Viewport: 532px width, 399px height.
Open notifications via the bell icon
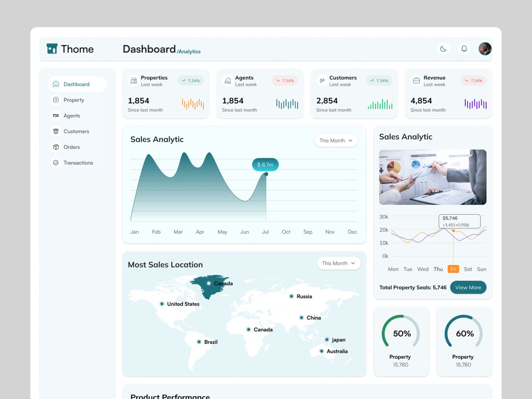pyautogui.click(x=464, y=49)
